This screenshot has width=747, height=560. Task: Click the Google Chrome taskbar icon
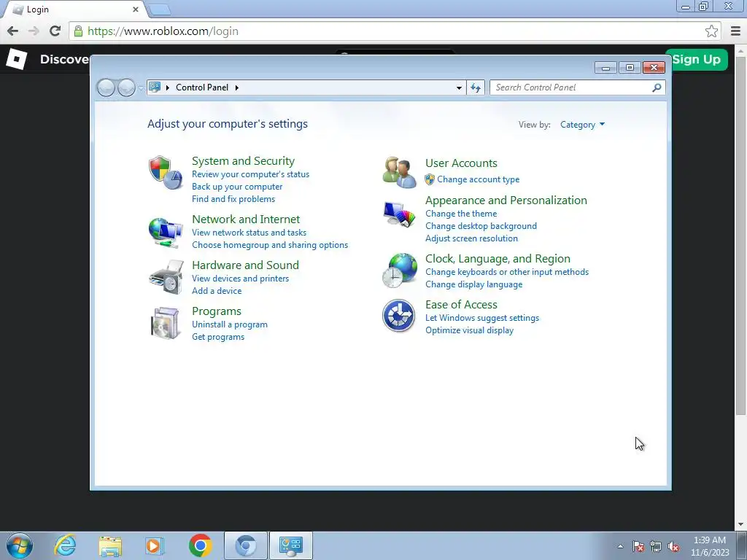(x=200, y=545)
